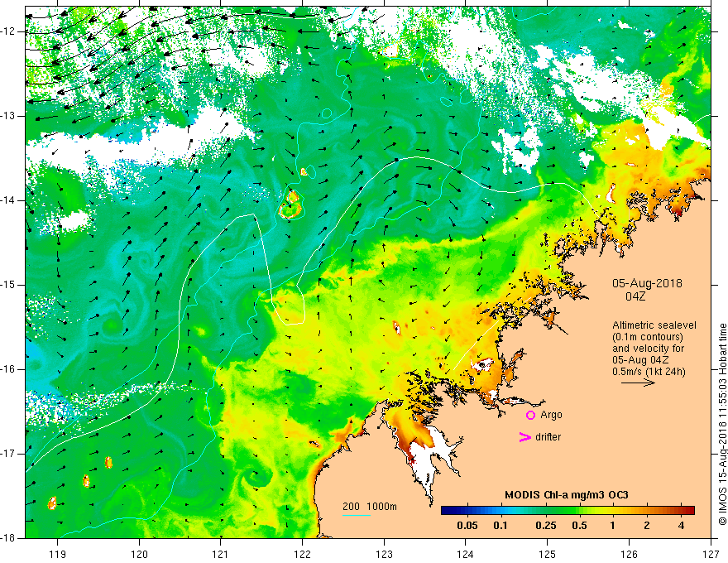The image size is (728, 563).
Task: Click the latitude axis label '-16'
Action: tap(8, 369)
